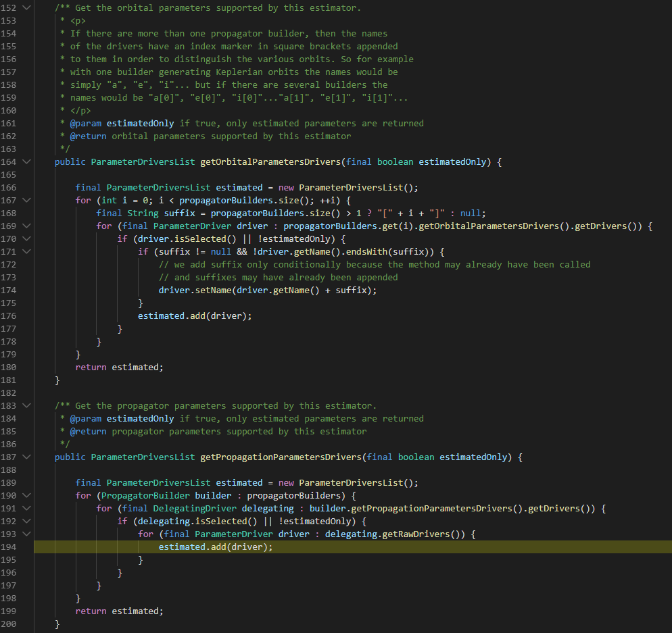This screenshot has height=633, width=672.
Task: Click 'return estimated;' on line 199
Action: (120, 611)
